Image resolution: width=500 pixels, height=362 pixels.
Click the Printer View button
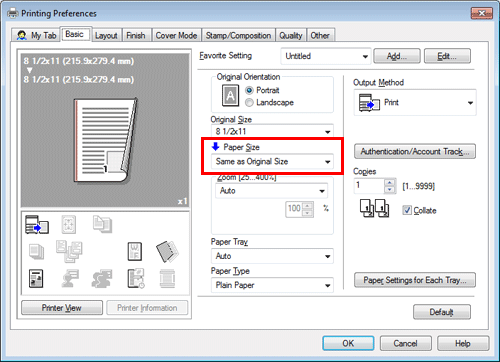62,308
